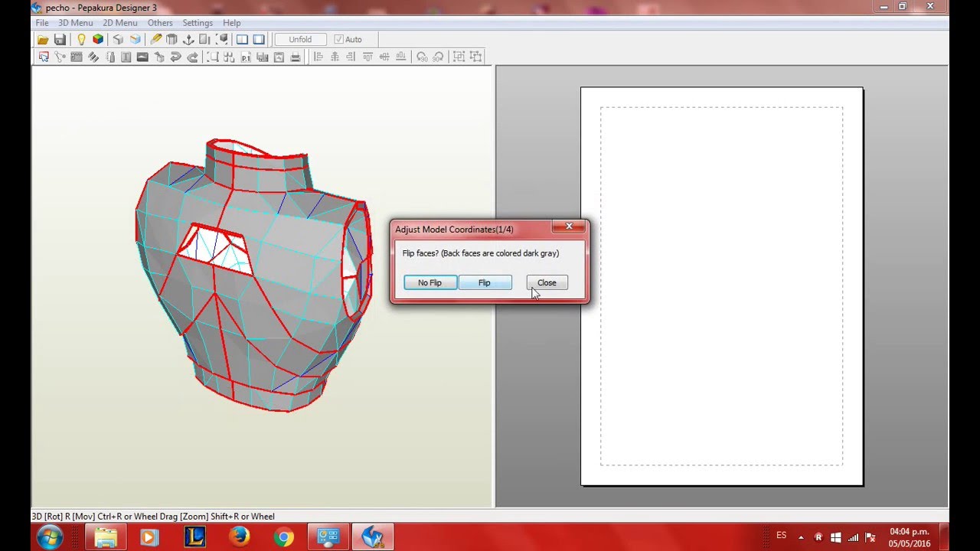This screenshot has width=980, height=551.
Task: Expand hidden system tray icons arrow
Action: click(802, 537)
